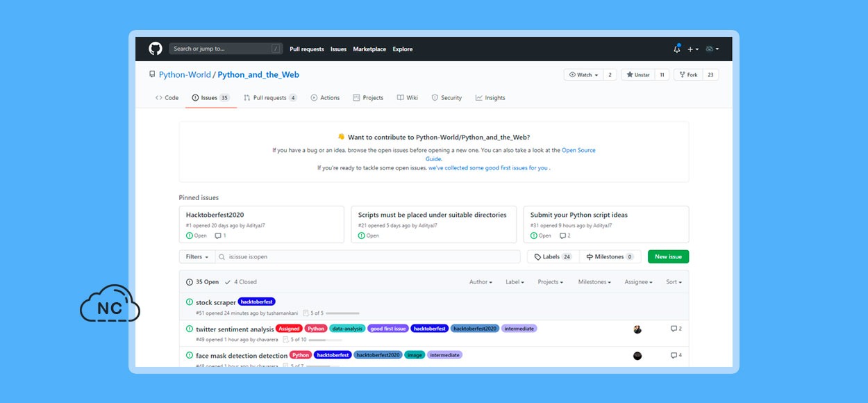Open the Python_and_the_Web repository link
Viewport: 868px width, 403px height.
click(258, 75)
